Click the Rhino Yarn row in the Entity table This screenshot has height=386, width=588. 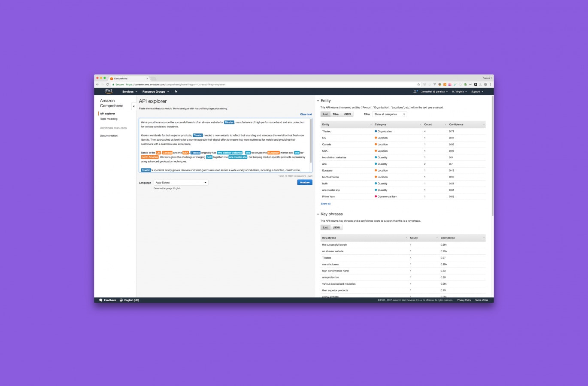(x=403, y=196)
